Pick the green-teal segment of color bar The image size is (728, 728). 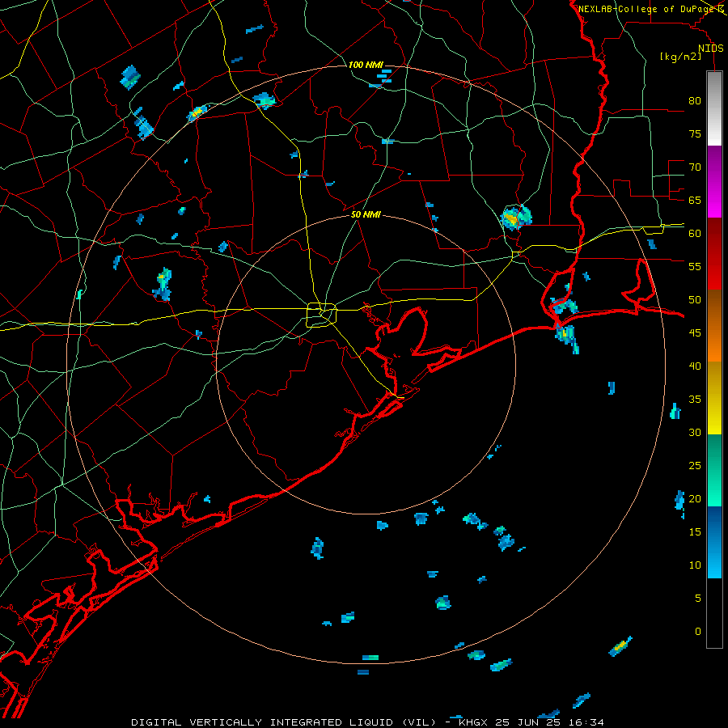(714, 470)
